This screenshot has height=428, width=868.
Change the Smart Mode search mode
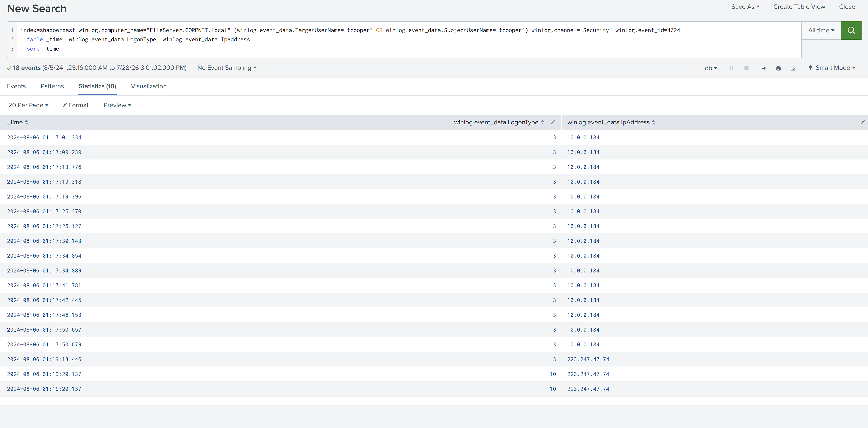832,68
